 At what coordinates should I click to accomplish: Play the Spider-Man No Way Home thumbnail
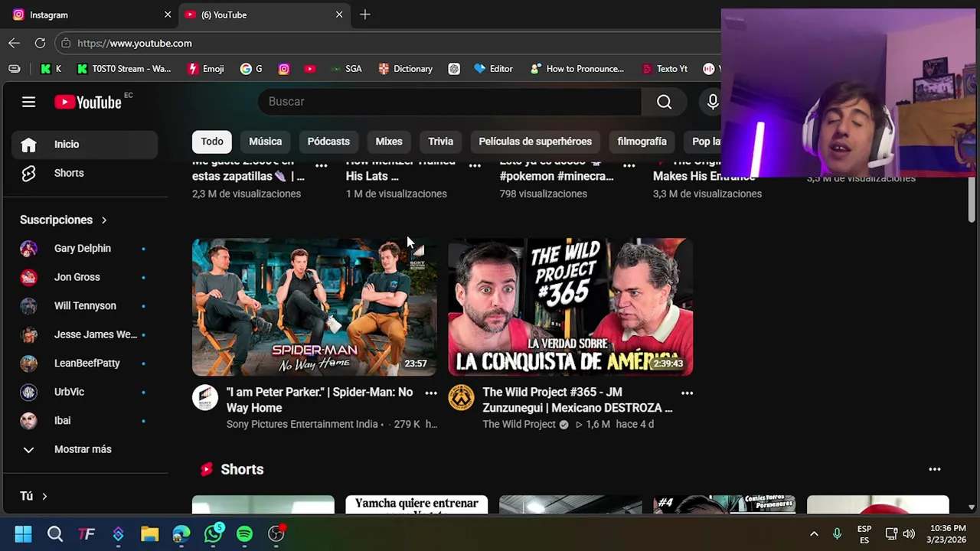tap(315, 307)
